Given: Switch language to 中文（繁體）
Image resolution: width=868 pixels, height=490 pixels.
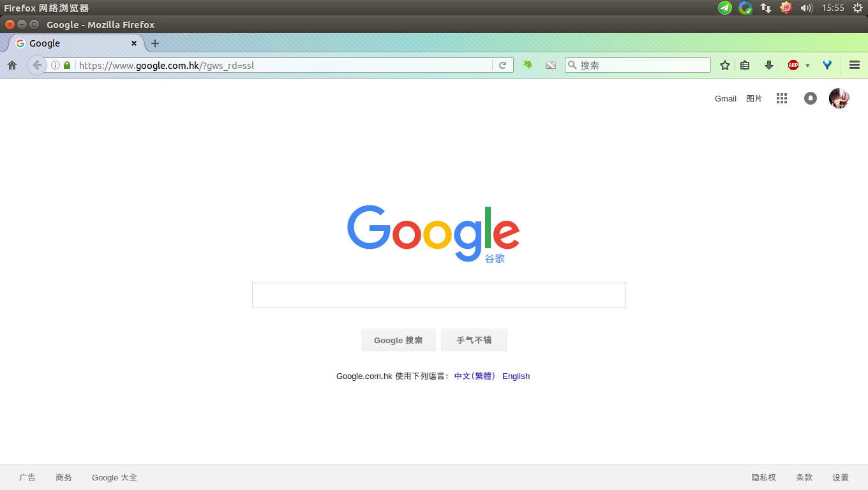Looking at the screenshot, I should tap(475, 376).
